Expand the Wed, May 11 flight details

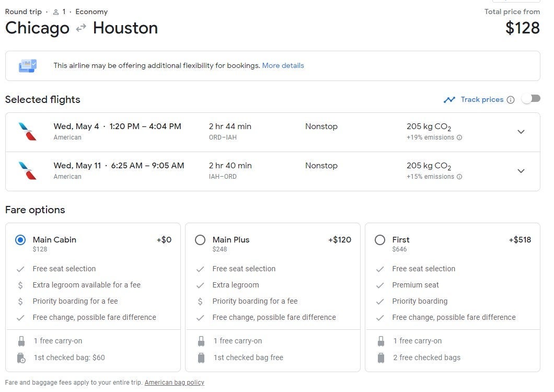click(521, 171)
